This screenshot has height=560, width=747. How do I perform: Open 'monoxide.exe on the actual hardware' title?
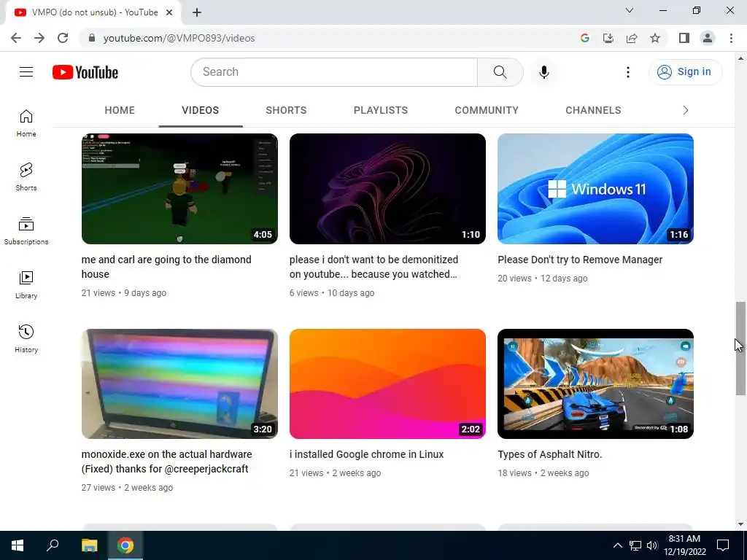pyautogui.click(x=167, y=462)
